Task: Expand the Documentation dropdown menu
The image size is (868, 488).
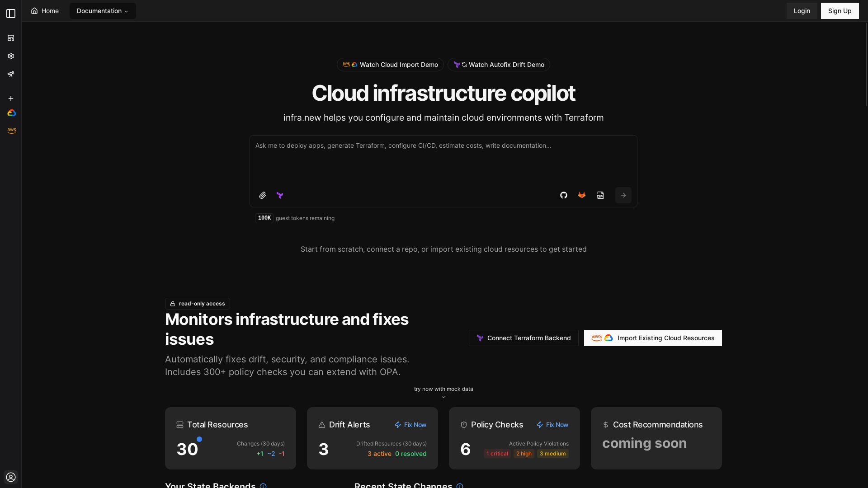Action: [x=103, y=11]
